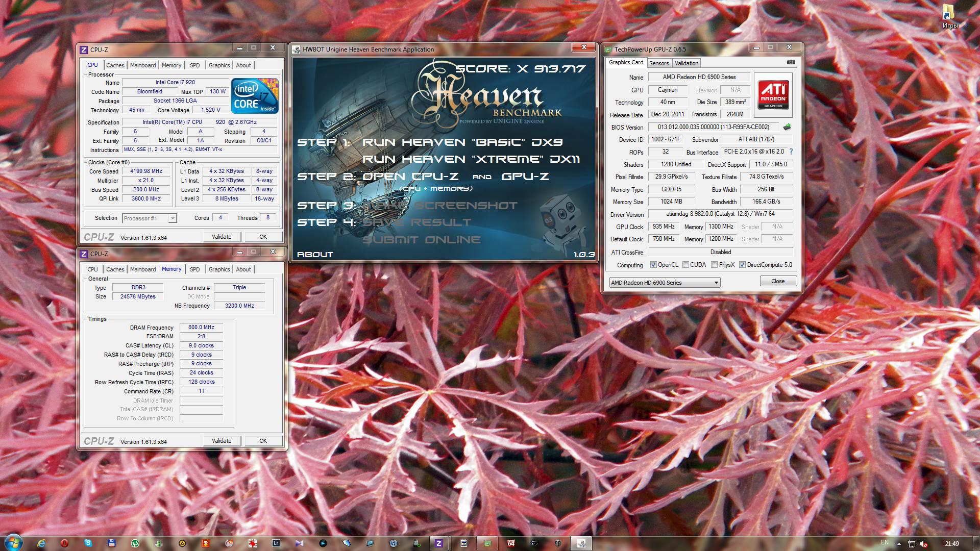Click the ATI Radeon logo in GPU-Z
The image size is (980, 551).
[x=773, y=95]
